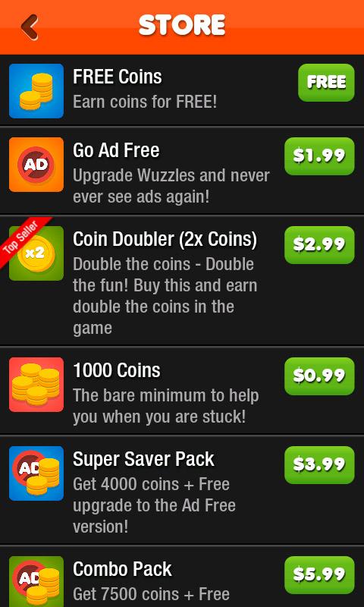Tap the Top Seller ribbon badge

pos(24,240)
